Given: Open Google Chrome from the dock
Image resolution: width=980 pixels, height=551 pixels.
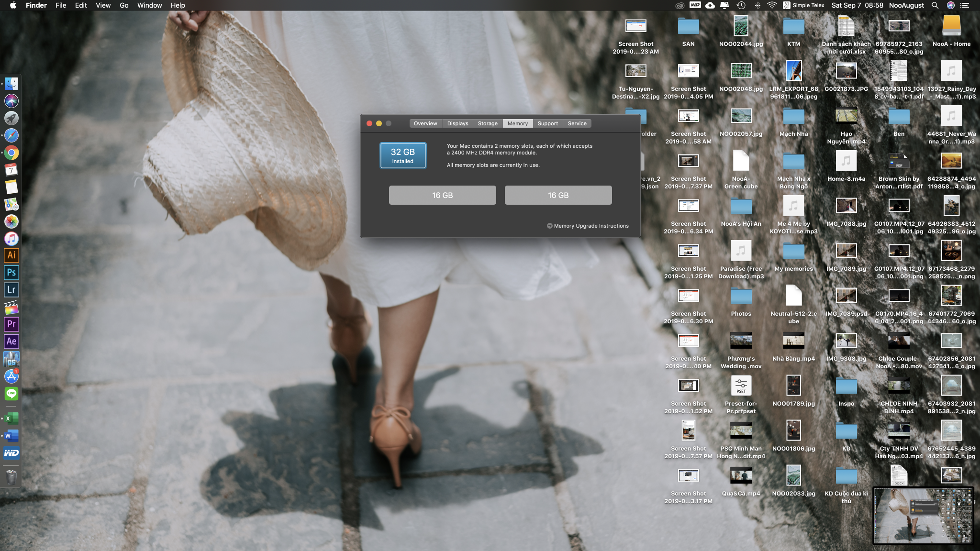Looking at the screenshot, I should coord(11,153).
